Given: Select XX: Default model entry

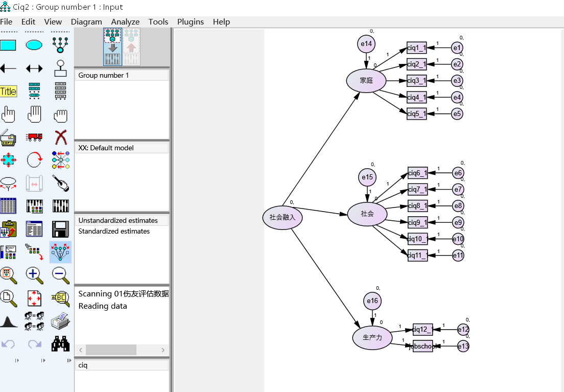Looking at the screenshot, I should tap(106, 148).
